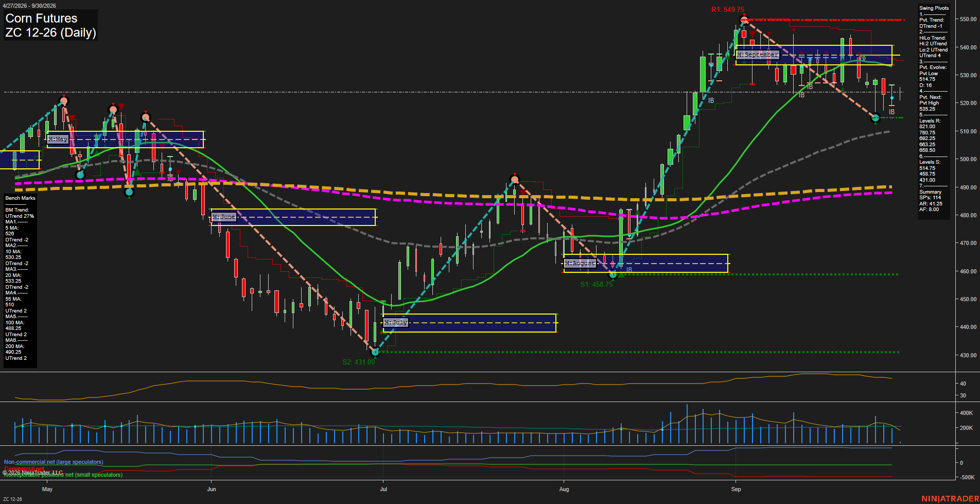Select the M-August monthly range label
This screenshot has width=980, height=504.
point(580,264)
